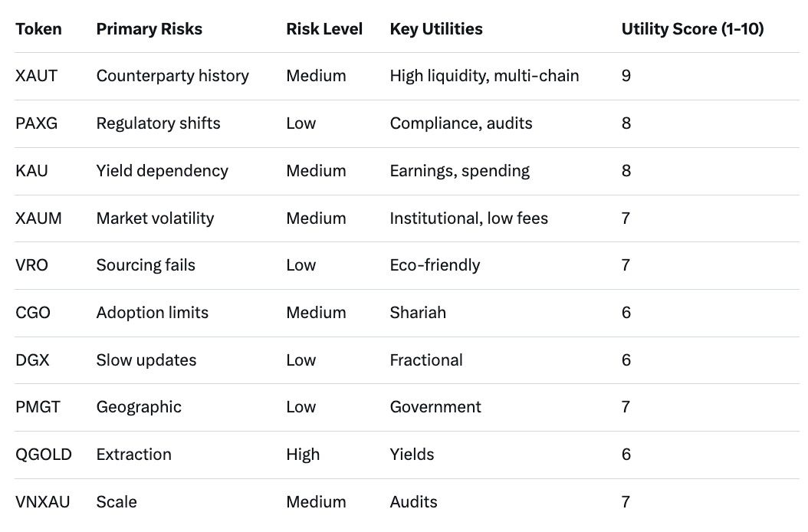Click the KAU token name
The height and width of the screenshot is (532, 808).
click(31, 171)
